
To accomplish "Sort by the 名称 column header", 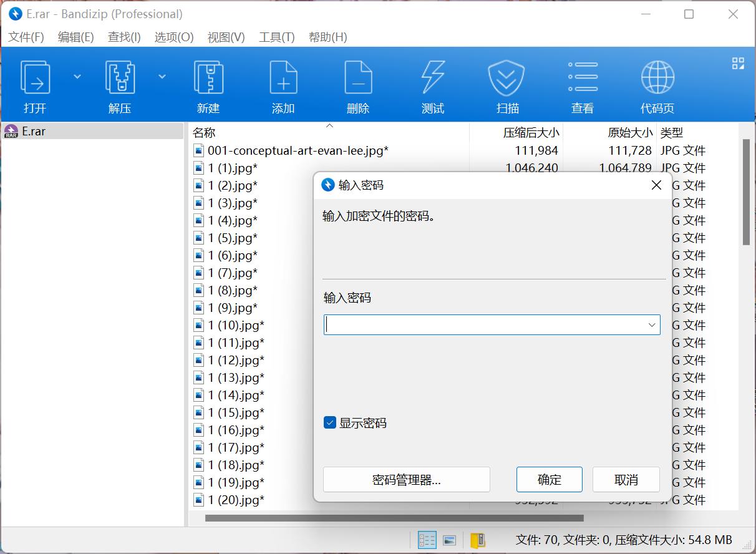I will (x=204, y=132).
